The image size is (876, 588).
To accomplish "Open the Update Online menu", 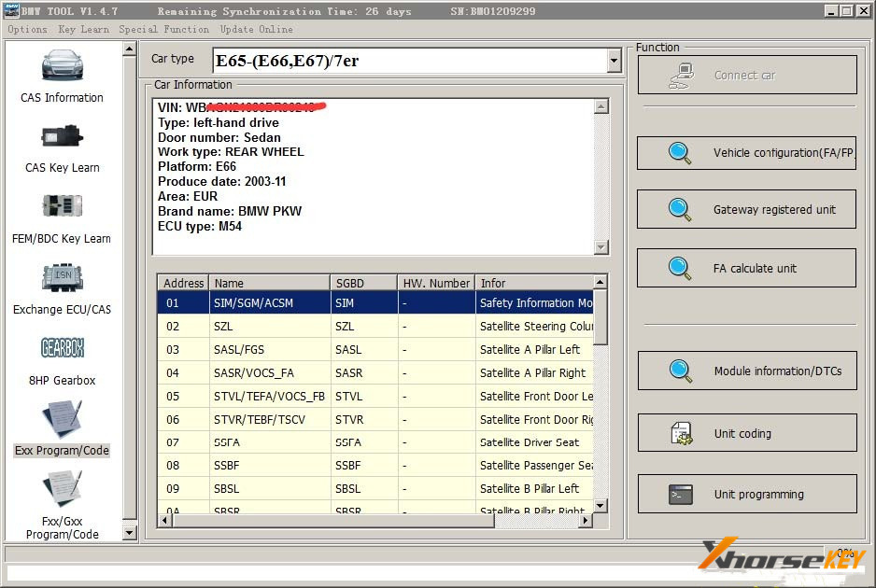I will pos(257,29).
